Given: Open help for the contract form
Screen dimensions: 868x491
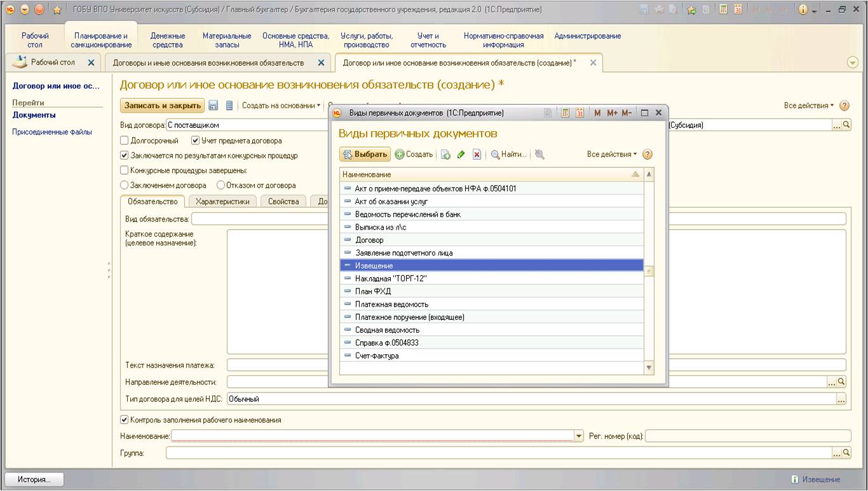Looking at the screenshot, I should [844, 106].
